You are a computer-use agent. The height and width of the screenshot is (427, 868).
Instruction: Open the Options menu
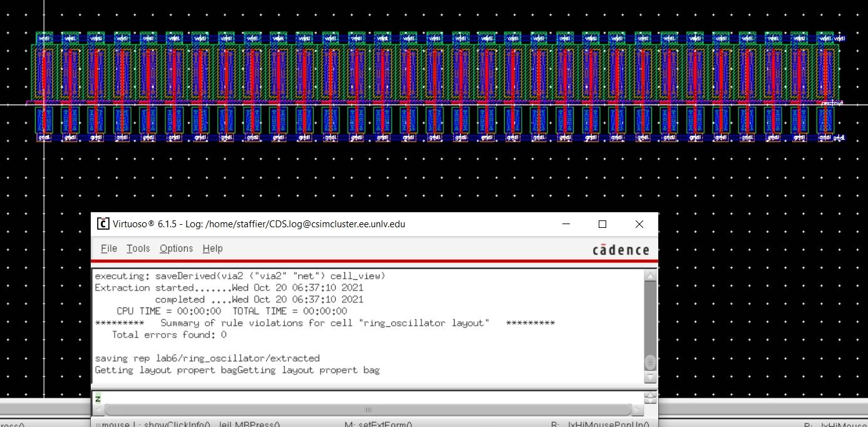[176, 249]
